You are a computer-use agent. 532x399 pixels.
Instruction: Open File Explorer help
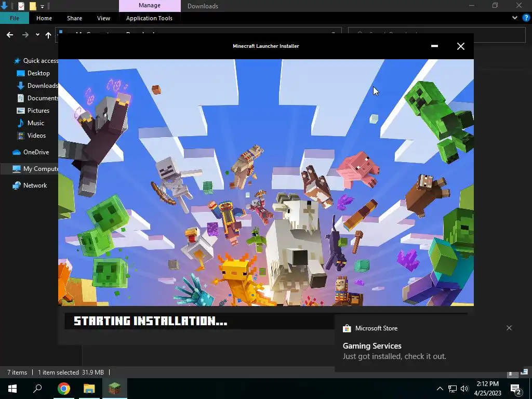click(x=526, y=18)
